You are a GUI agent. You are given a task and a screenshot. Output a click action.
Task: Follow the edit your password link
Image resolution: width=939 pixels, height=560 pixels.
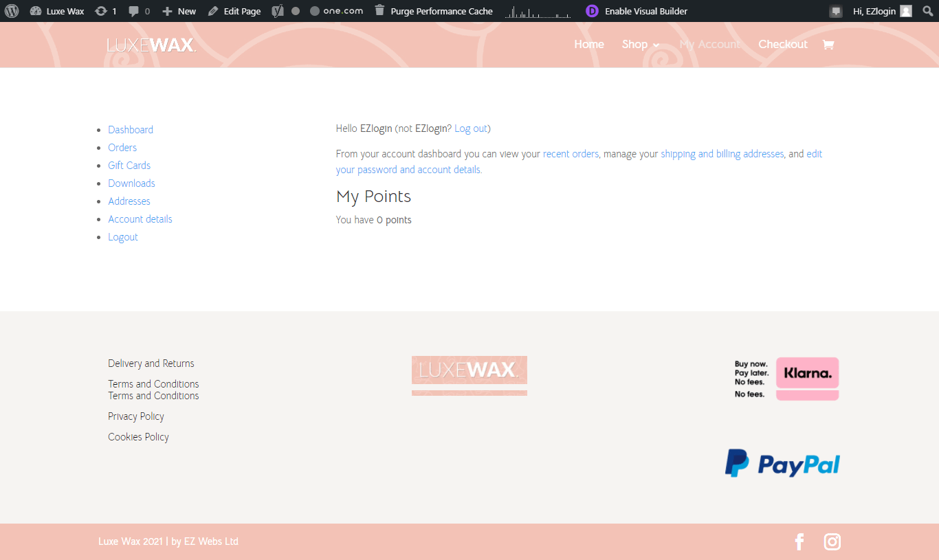pyautogui.click(x=408, y=170)
